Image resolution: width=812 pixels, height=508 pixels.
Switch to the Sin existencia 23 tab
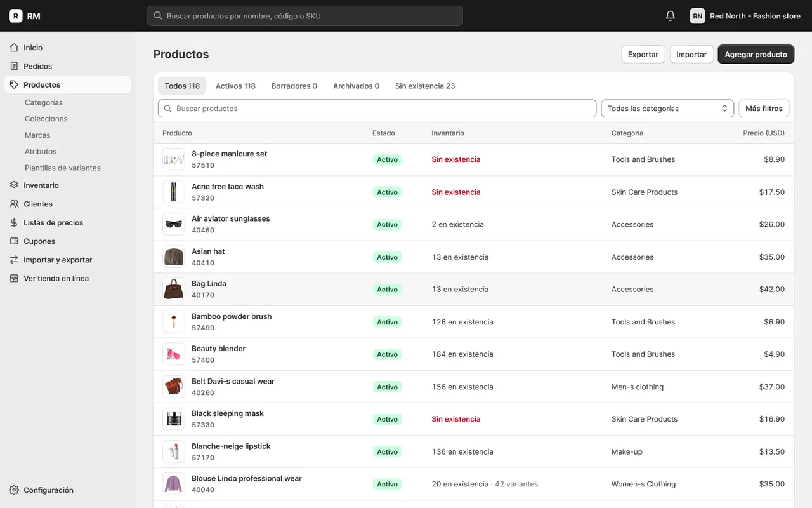[425, 86]
